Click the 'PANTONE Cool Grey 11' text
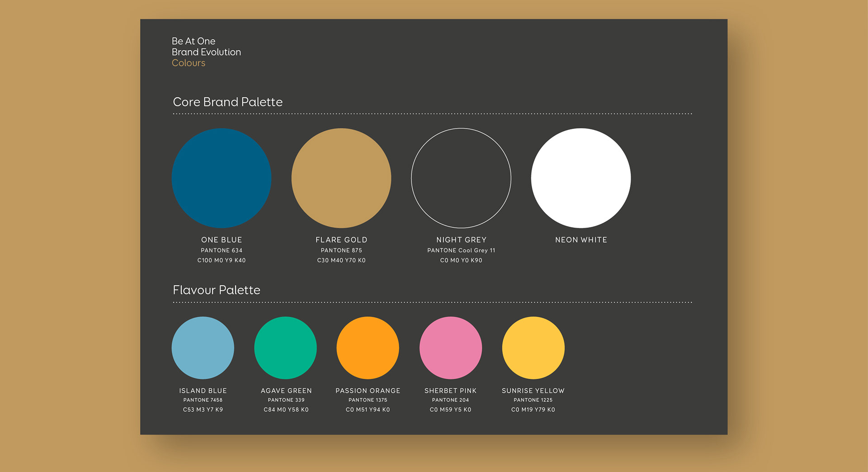Screen dimensions: 868x472 point(461,250)
